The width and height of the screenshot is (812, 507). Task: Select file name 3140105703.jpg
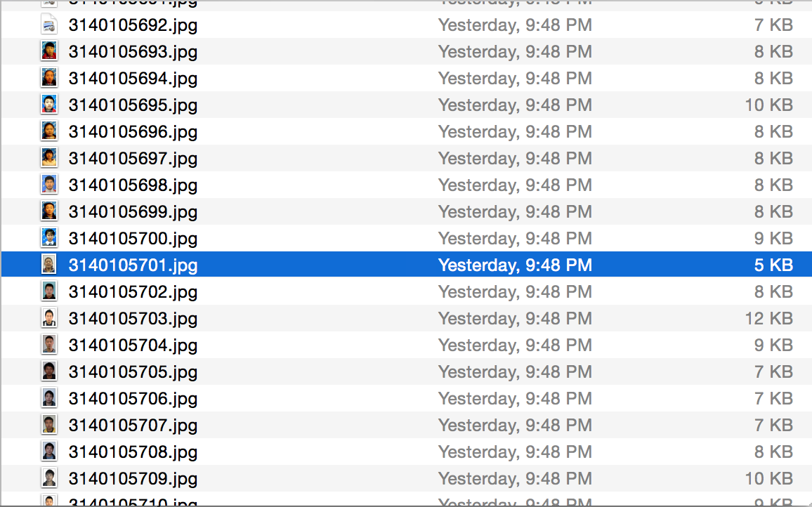(133, 319)
